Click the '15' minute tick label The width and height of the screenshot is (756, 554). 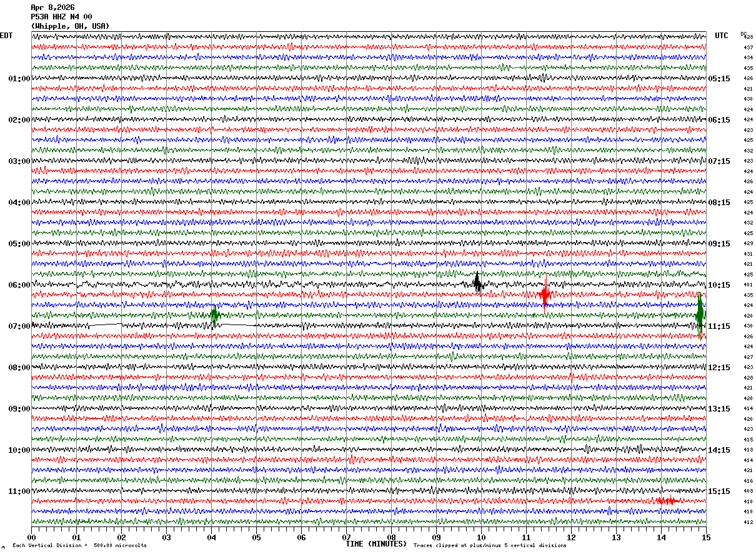coord(706,537)
